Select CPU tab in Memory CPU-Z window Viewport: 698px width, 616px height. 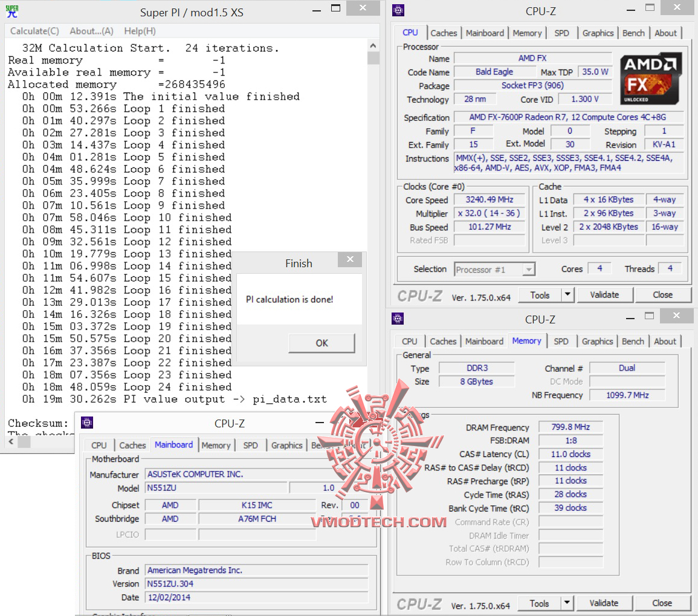[410, 341]
